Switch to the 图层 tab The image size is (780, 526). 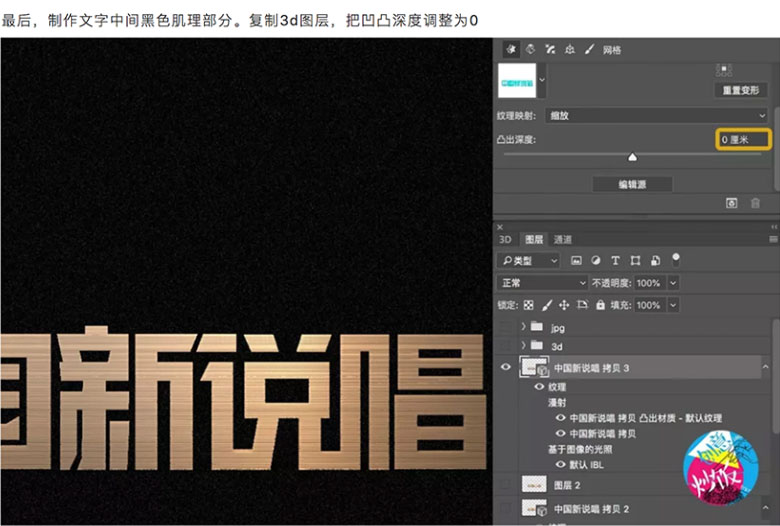534,239
